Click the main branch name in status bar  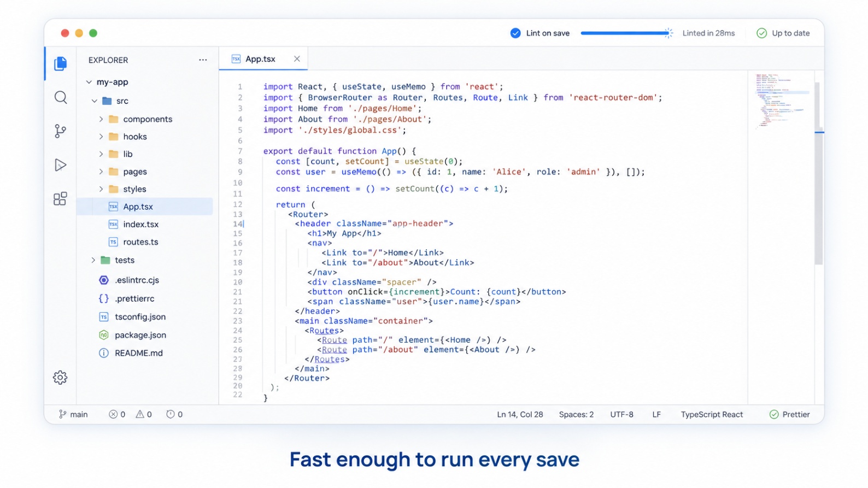click(79, 414)
